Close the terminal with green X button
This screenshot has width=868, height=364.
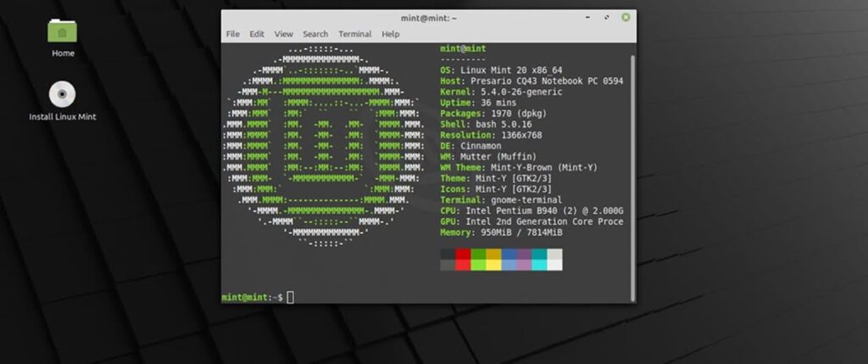click(626, 18)
